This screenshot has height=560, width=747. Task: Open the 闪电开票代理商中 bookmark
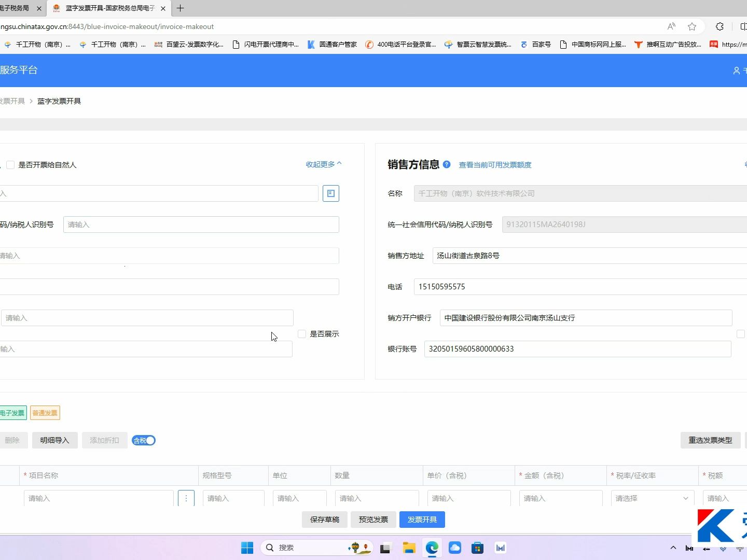[266, 45]
